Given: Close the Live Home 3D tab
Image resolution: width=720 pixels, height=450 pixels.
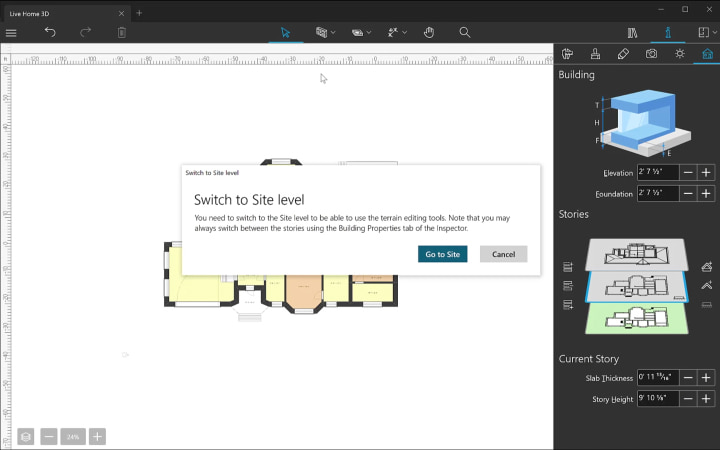Looking at the screenshot, I should click(x=121, y=13).
